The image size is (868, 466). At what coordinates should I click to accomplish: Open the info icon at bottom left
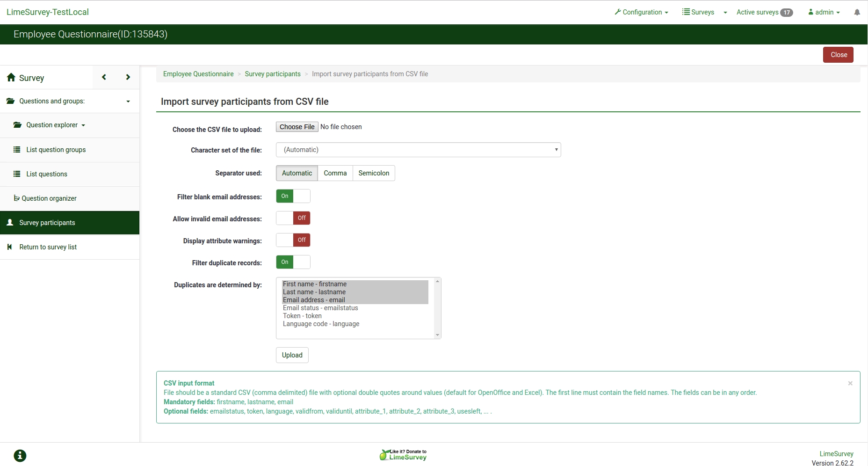[x=20, y=456]
